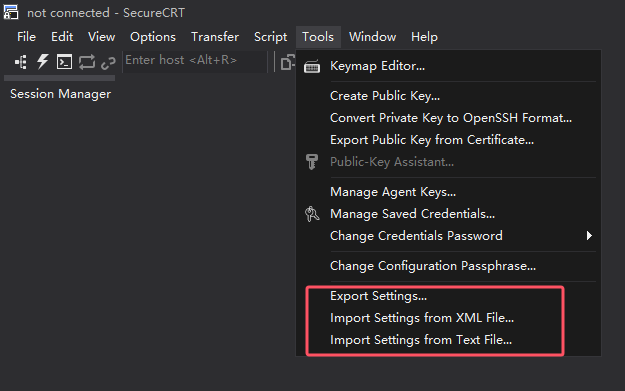Click the Reconnect arrows icon
625x391 pixels.
click(x=86, y=62)
